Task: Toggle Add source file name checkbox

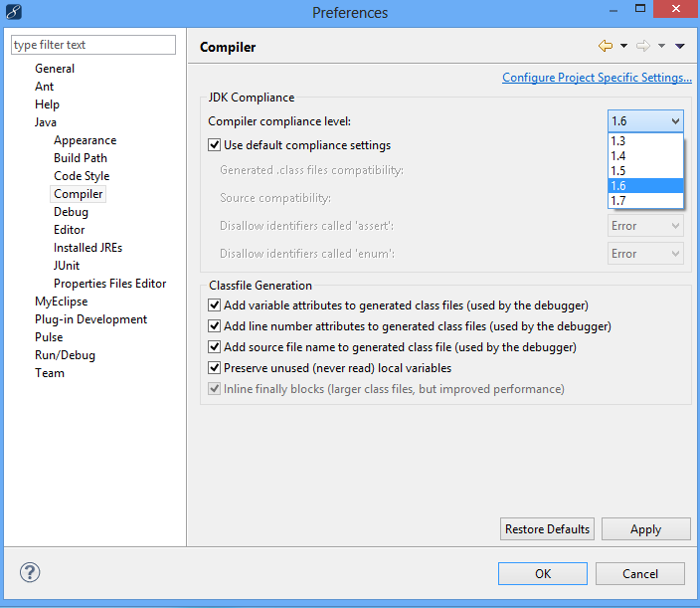Action: 215,347
